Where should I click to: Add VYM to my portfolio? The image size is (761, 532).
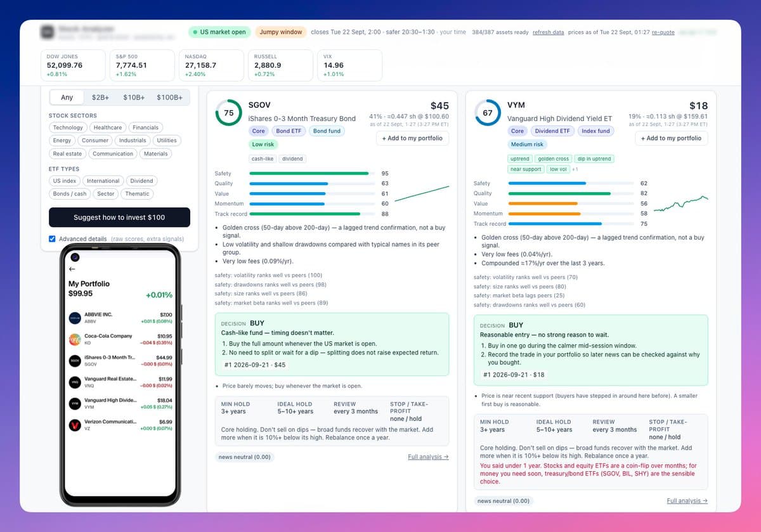tap(671, 138)
